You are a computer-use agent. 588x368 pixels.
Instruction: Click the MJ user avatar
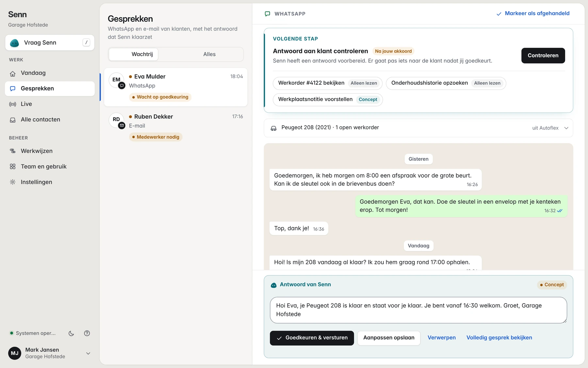click(x=15, y=353)
